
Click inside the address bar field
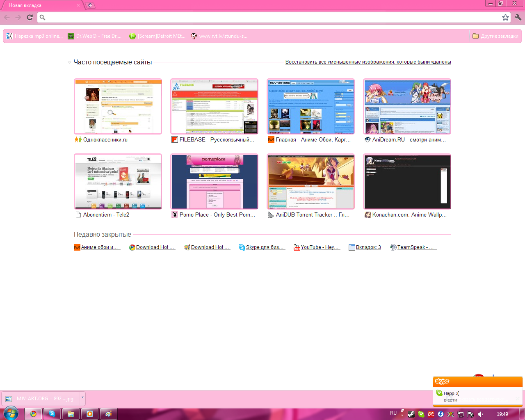click(271, 17)
